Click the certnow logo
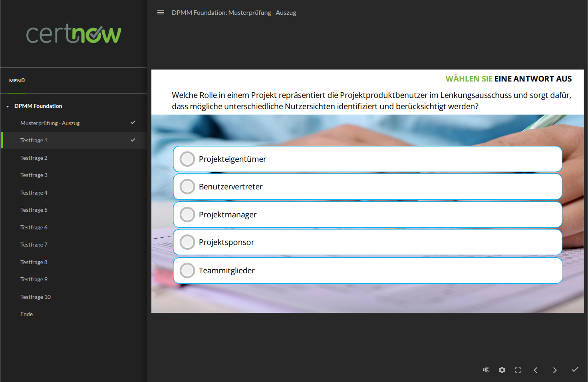Image resolution: width=588 pixels, height=382 pixels. pyautogui.click(x=73, y=34)
